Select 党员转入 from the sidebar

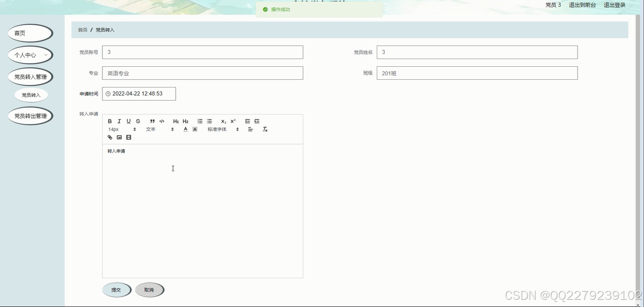coord(31,95)
